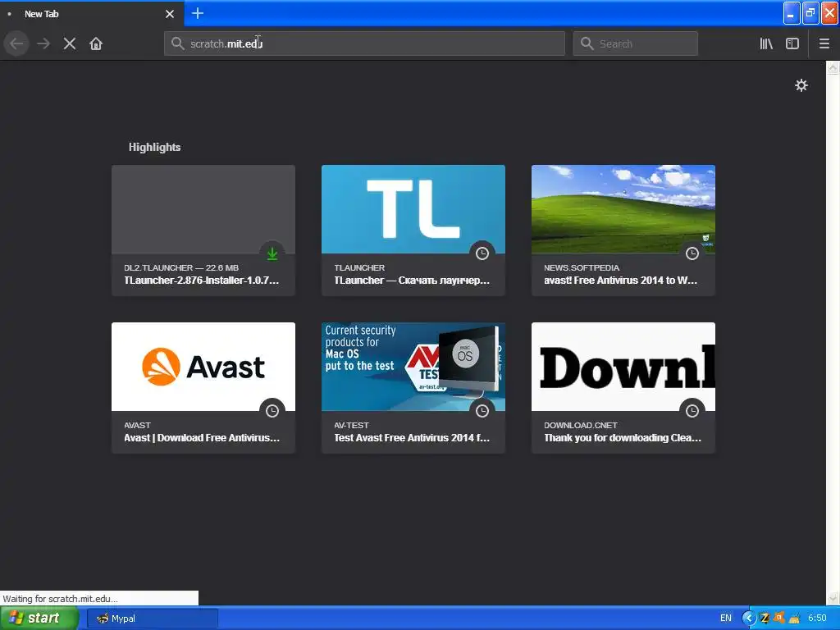This screenshot has height=630, width=840.
Task: Click the NEWS.SOFTPEDIA source label
Action: [x=582, y=268]
